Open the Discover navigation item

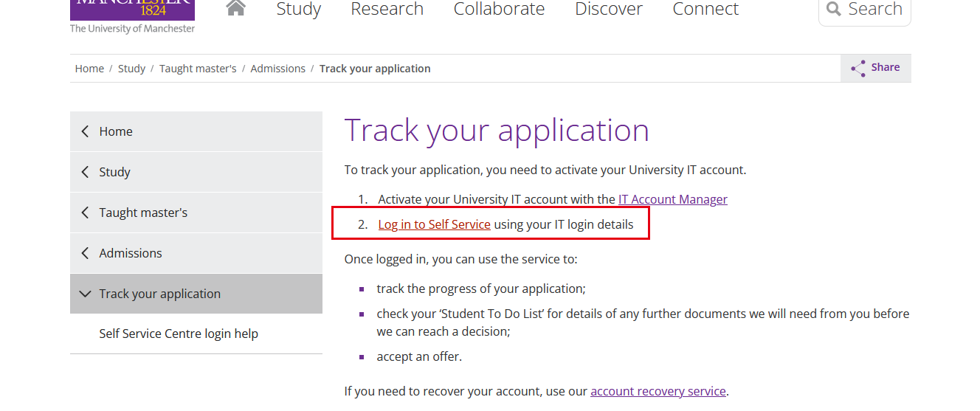(609, 9)
